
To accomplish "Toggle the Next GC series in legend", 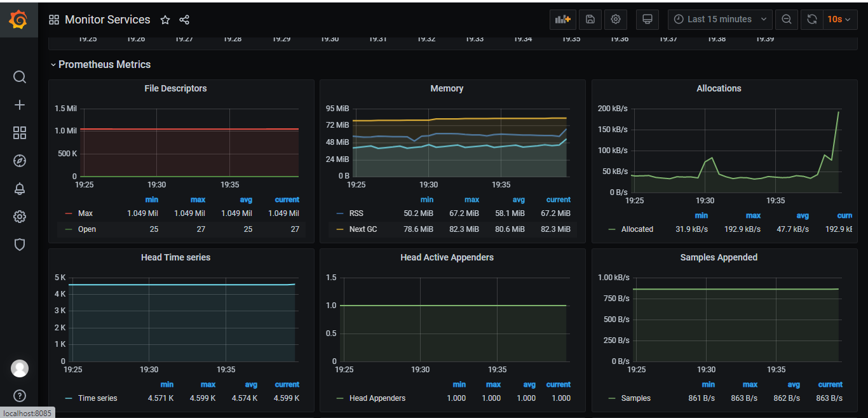I will (363, 229).
